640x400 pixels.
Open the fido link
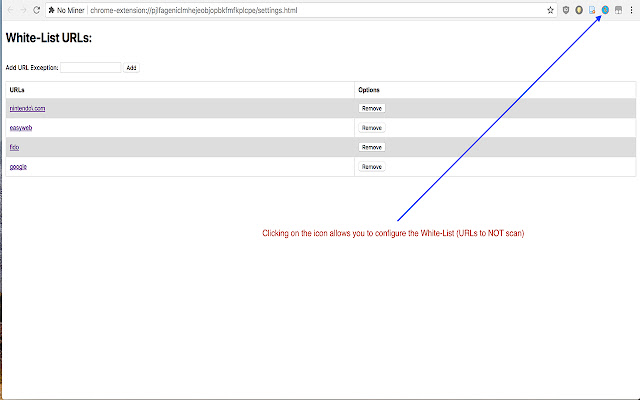[14, 147]
